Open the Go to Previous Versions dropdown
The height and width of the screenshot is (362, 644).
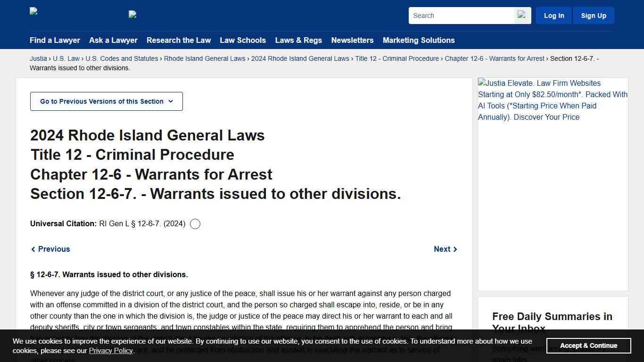106,101
